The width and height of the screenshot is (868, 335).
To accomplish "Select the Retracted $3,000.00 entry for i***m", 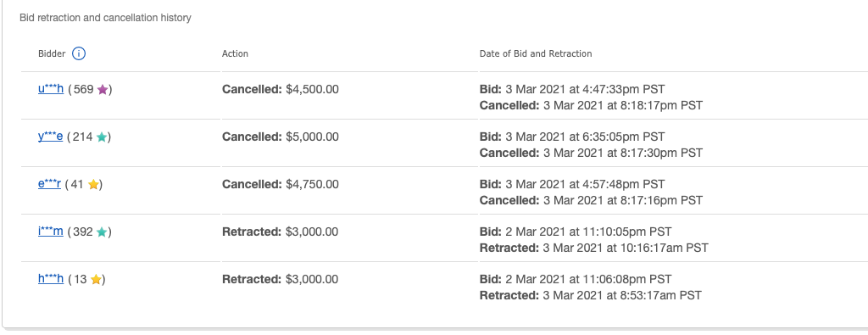I will 280,232.
